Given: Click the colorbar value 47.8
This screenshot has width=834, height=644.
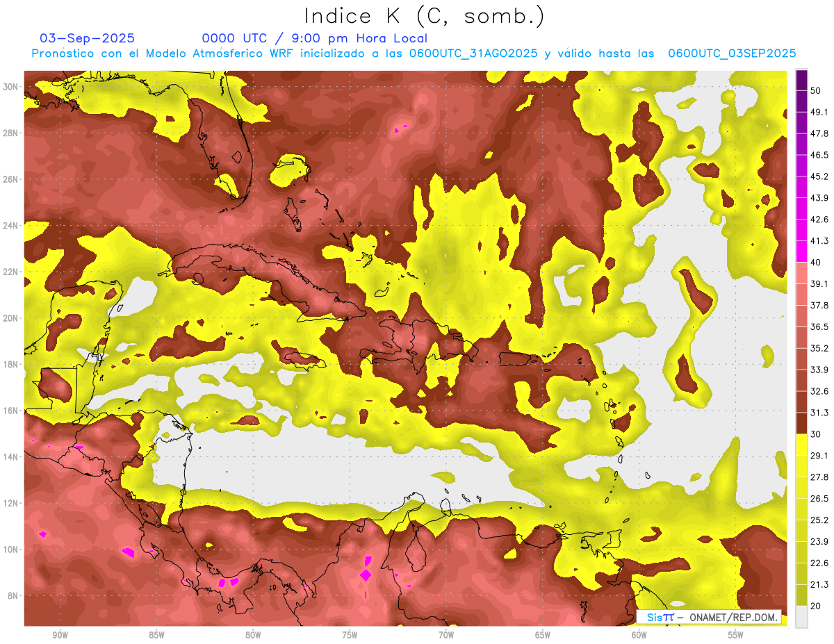Looking at the screenshot, I should (819, 133).
